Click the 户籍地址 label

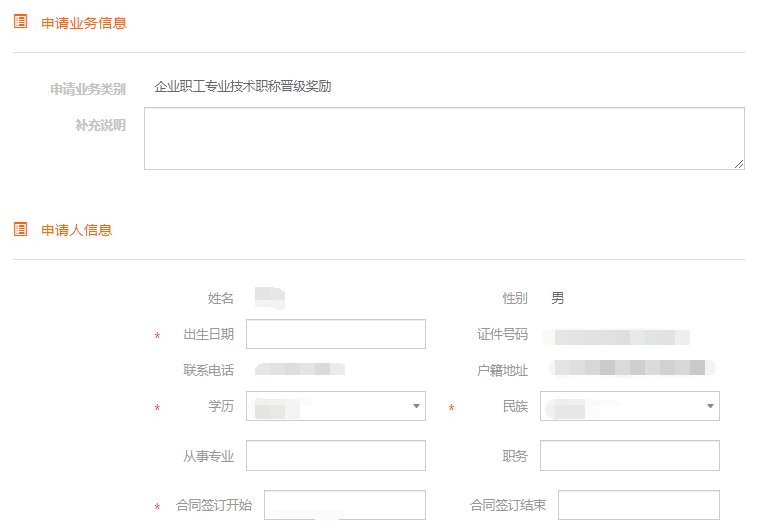click(502, 370)
